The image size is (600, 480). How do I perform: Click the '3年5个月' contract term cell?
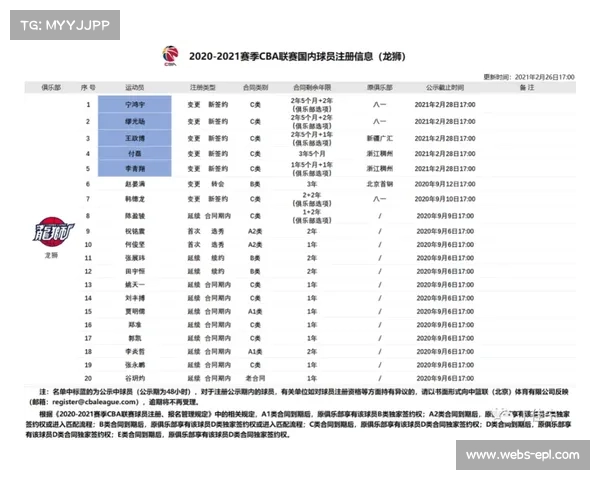312,153
